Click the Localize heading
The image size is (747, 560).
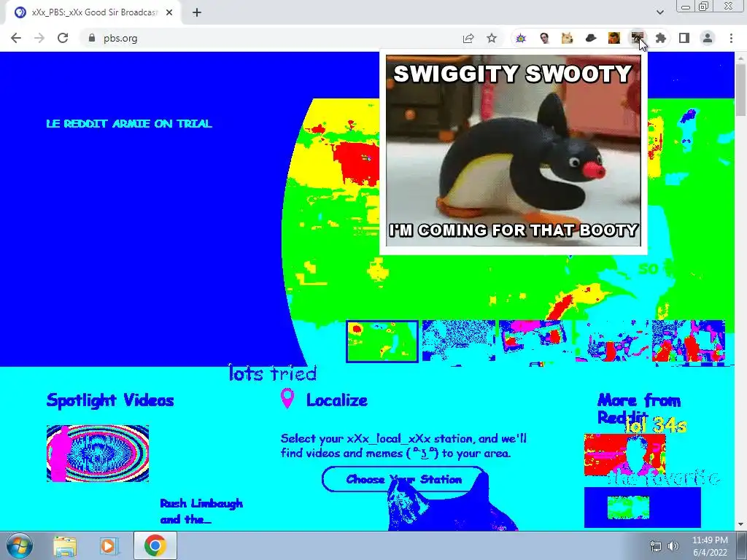point(337,400)
